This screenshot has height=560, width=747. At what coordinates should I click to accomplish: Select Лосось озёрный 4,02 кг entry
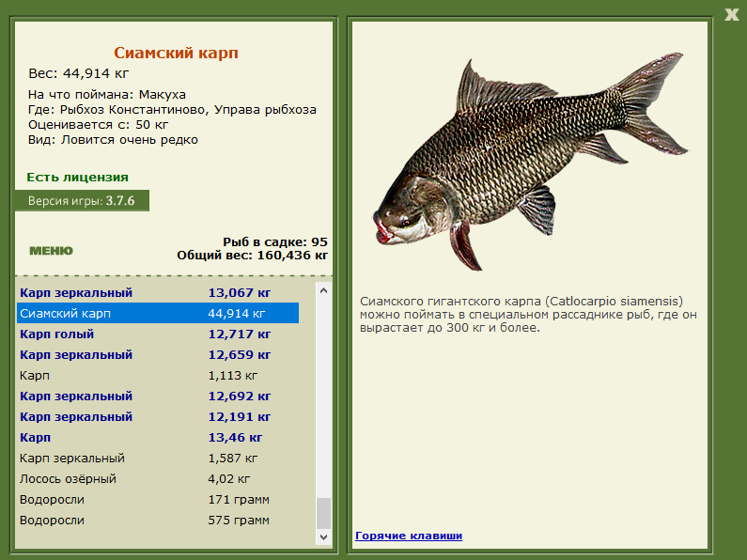(x=158, y=479)
